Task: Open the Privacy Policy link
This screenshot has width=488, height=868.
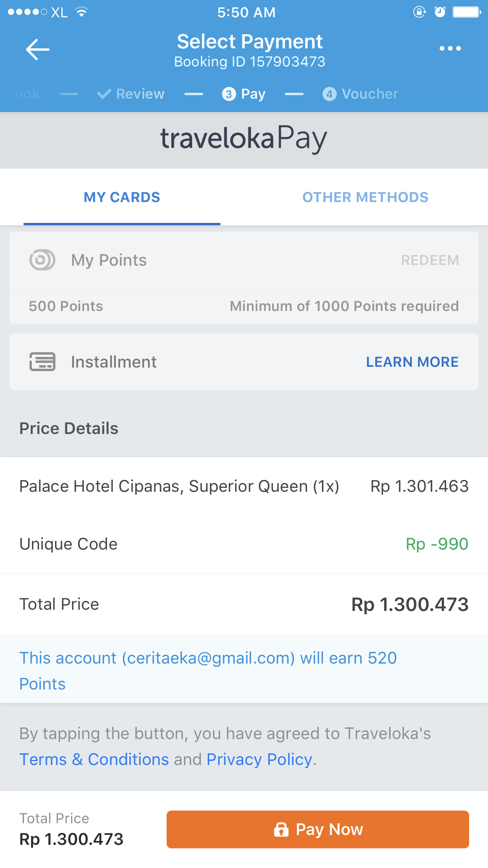Action: point(259,759)
